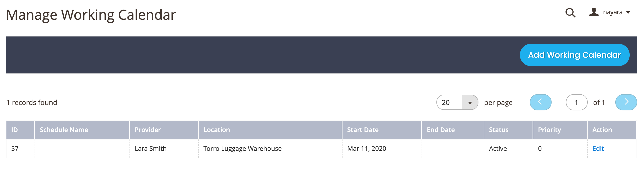Viewport: 644px width, 172px height.
Task: Edit the Lara Smith calendar entry
Action: tap(598, 149)
